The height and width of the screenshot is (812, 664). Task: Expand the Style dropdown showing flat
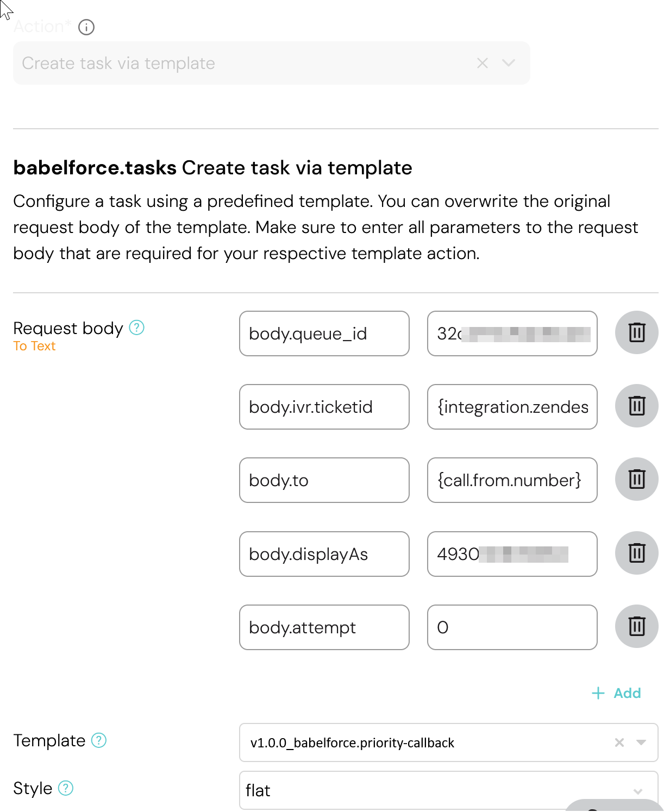pos(638,791)
